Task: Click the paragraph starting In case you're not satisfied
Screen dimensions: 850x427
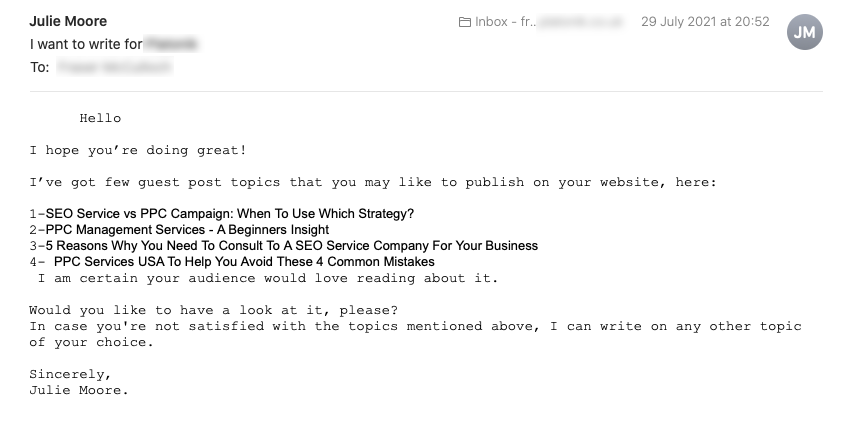Action: (x=415, y=334)
